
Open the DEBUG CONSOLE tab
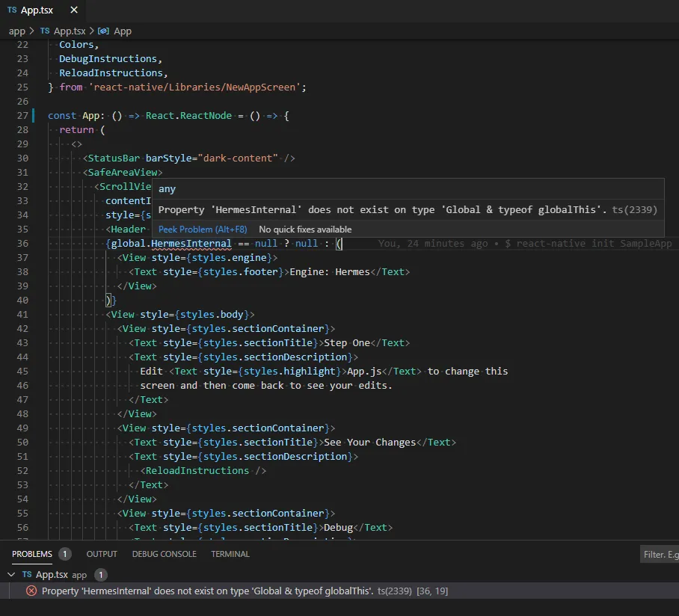click(165, 554)
